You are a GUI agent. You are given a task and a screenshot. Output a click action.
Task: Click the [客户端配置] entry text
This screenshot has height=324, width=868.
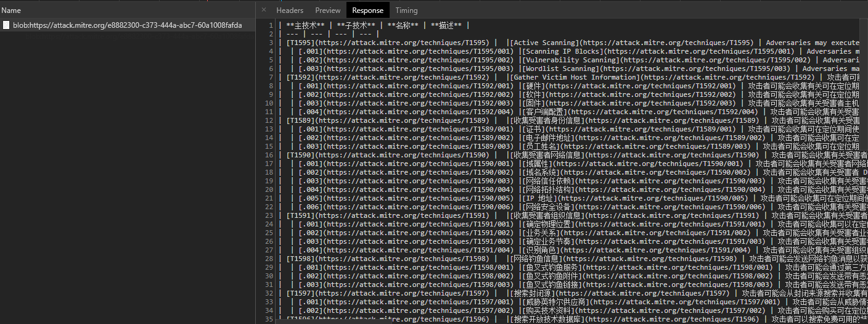[x=545, y=112]
